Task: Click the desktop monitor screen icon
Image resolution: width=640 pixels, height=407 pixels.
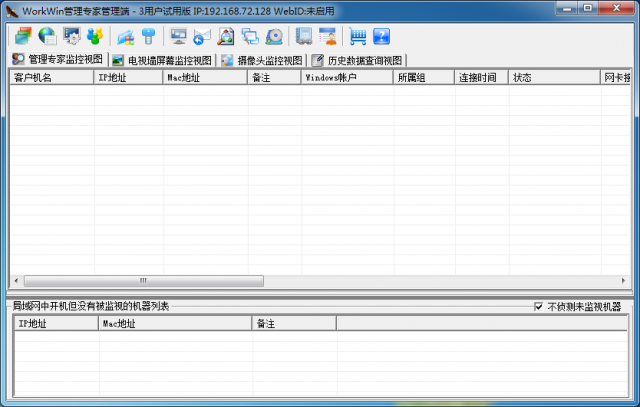Action: click(x=178, y=36)
